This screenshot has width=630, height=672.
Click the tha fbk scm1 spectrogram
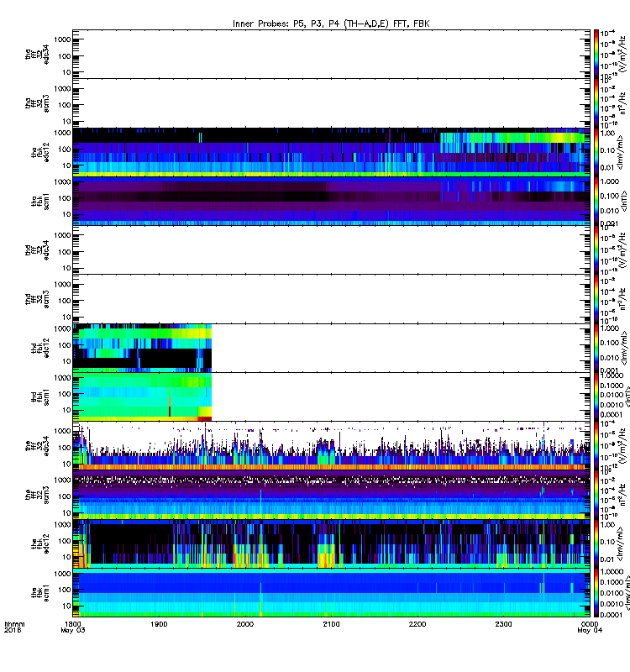tap(331, 201)
